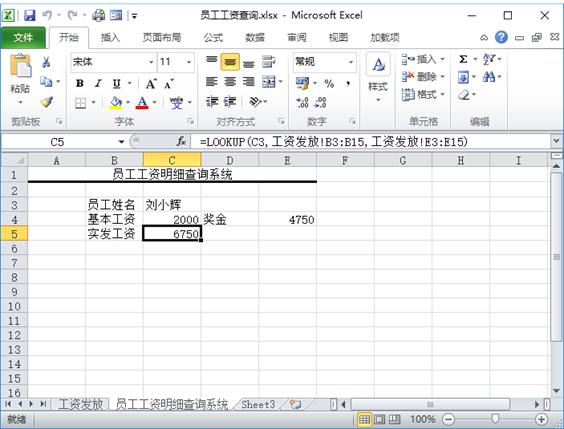
Task: Switch to Page Layout view in status bar
Action: [x=379, y=419]
